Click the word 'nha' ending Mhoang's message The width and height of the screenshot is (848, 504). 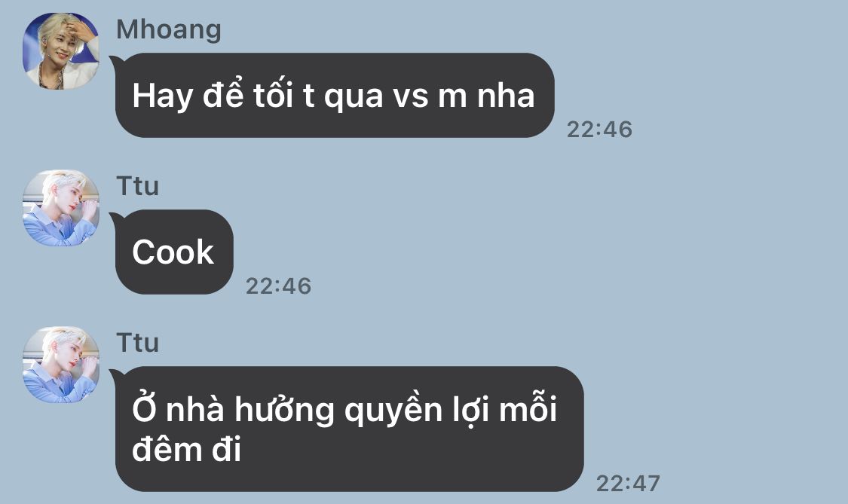click(x=506, y=96)
